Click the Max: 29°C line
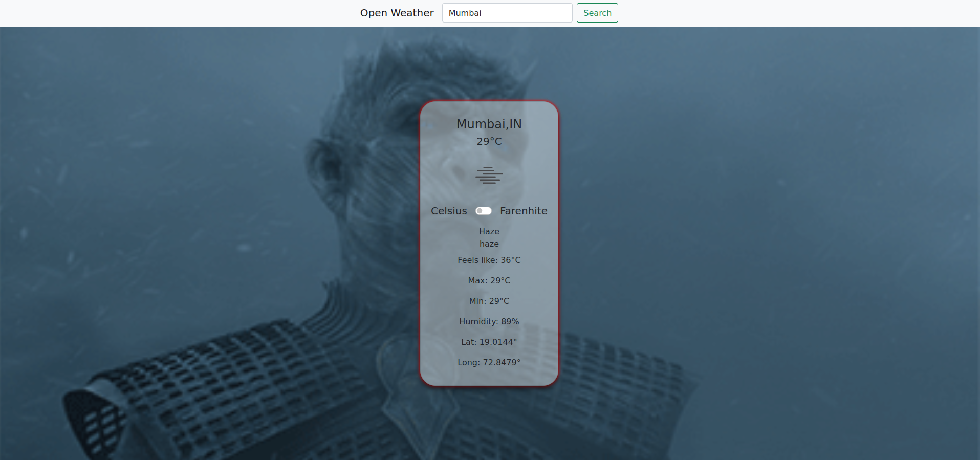This screenshot has width=980, height=460. point(489,280)
